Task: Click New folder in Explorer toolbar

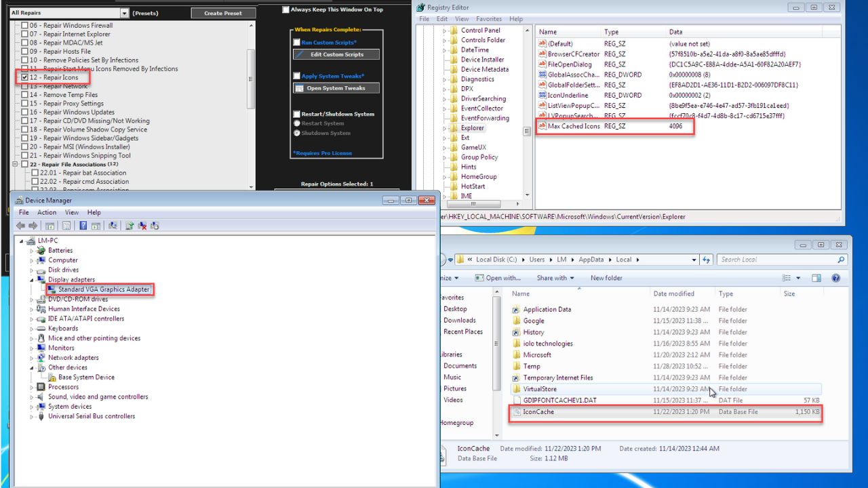Action: click(606, 278)
